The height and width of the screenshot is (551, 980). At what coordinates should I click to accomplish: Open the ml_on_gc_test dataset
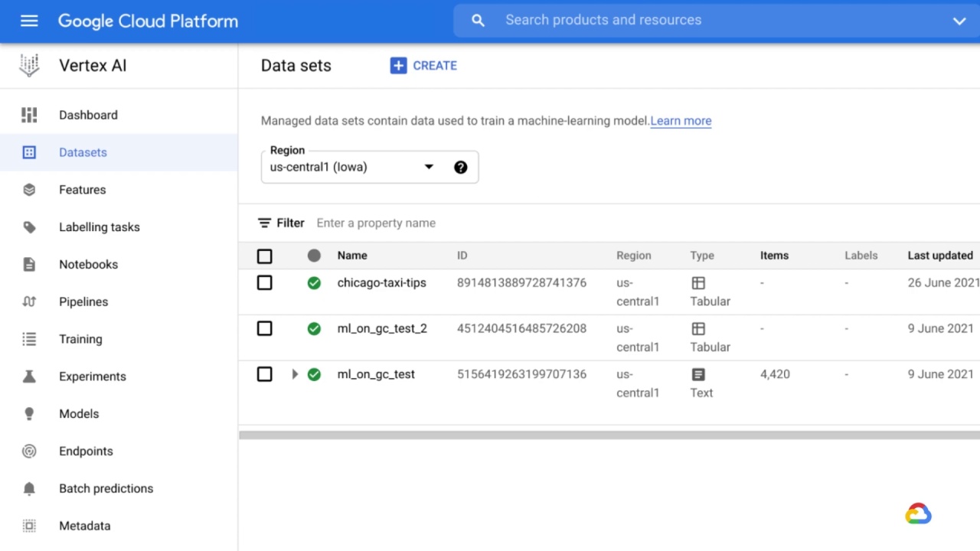click(376, 374)
